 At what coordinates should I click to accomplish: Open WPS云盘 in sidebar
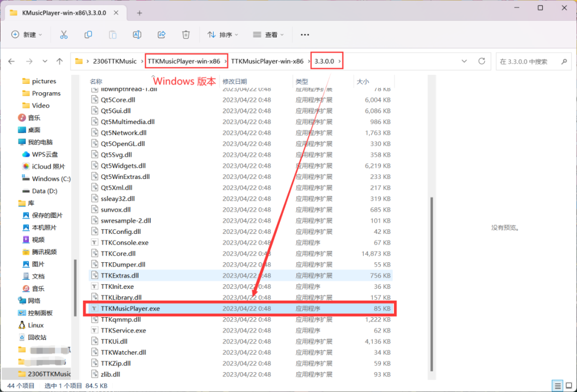(x=40, y=154)
